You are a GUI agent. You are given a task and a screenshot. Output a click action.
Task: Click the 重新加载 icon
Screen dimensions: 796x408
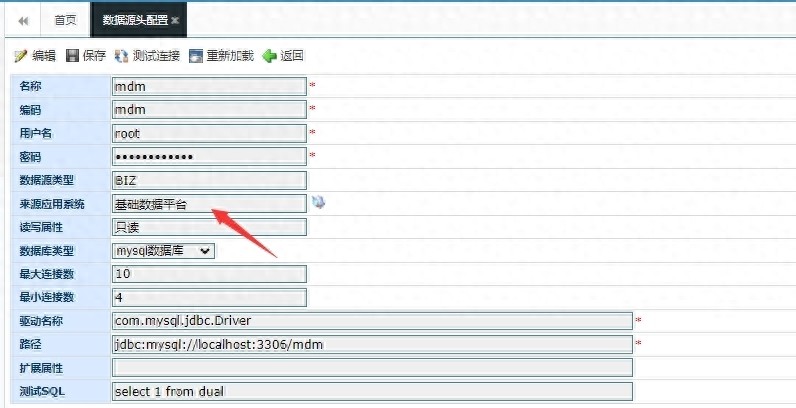click(x=196, y=56)
